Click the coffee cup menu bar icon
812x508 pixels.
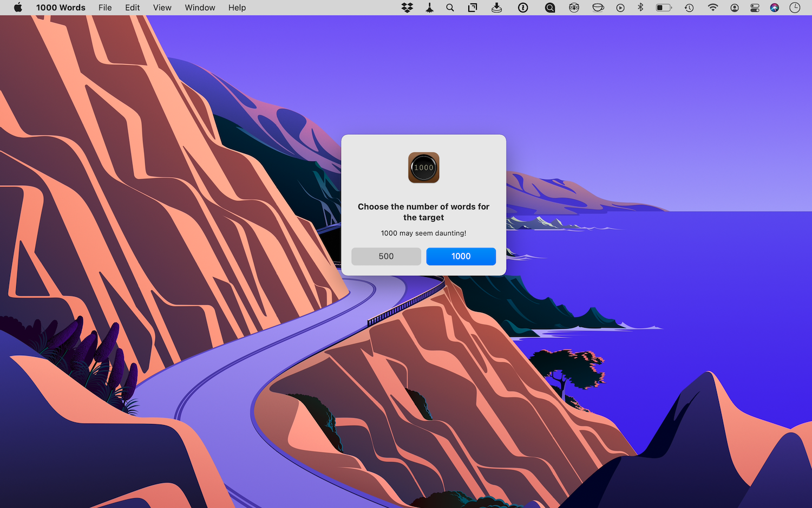pyautogui.click(x=598, y=8)
